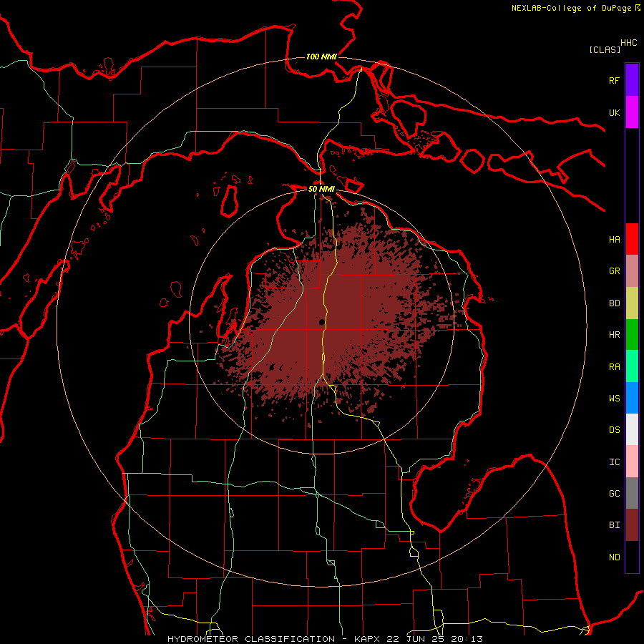Click the NEXLAB-College of DuPage credit text
The width and height of the screenshot is (644, 644).
coord(571,8)
